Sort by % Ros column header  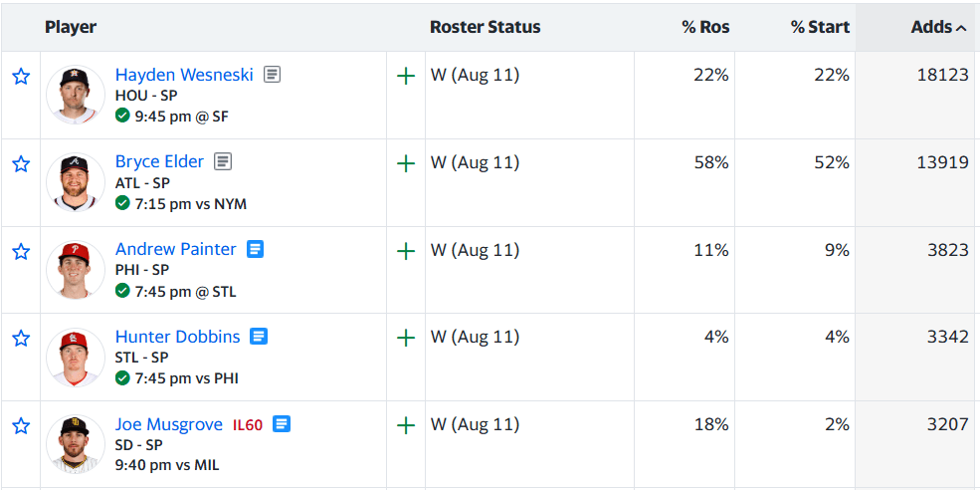point(705,27)
